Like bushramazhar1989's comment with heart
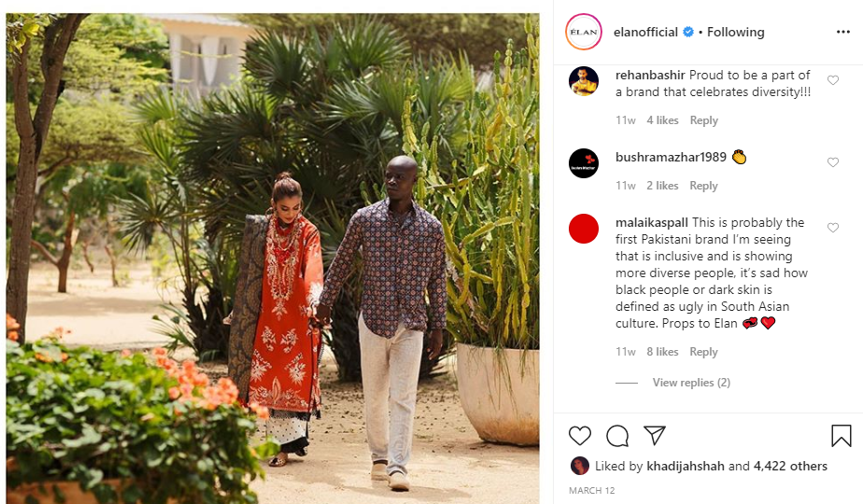This screenshot has height=504, width=863. point(833,162)
